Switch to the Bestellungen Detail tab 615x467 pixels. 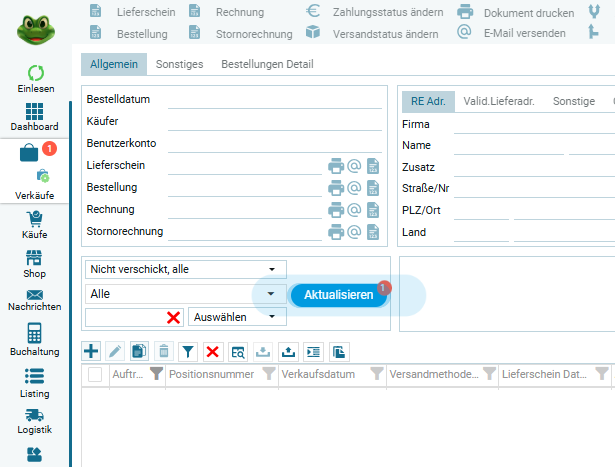coord(267,65)
